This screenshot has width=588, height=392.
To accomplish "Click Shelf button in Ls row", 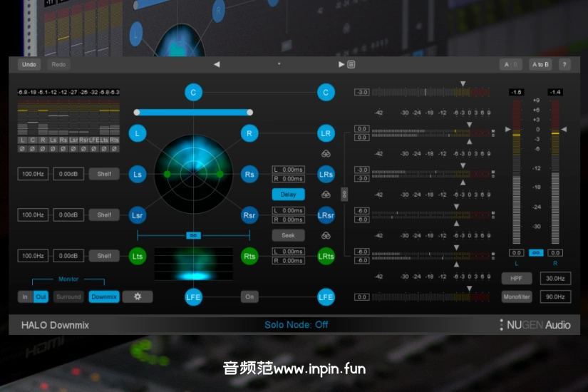I will click(x=104, y=174).
